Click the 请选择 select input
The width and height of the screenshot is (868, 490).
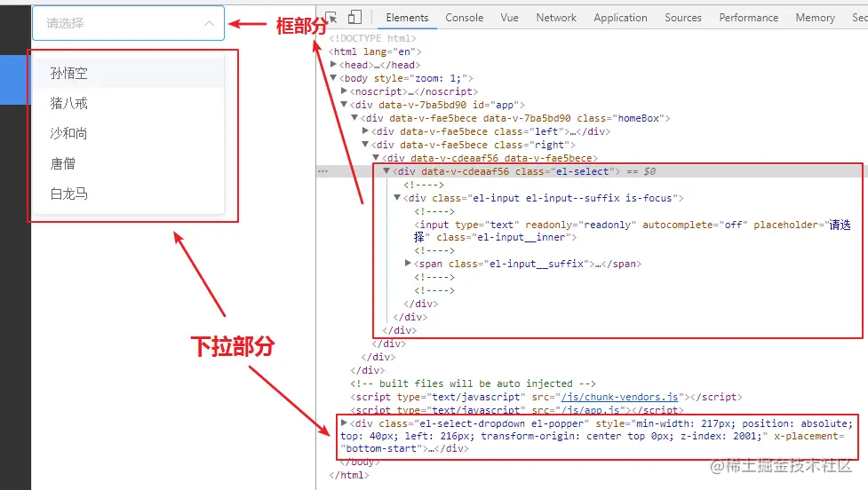[x=129, y=23]
